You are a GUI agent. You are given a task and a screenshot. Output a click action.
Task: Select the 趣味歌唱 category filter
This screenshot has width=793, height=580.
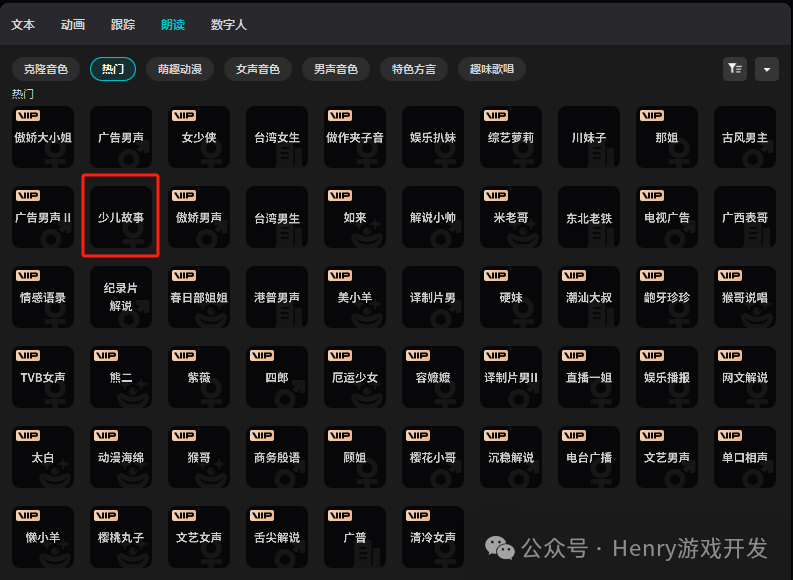[492, 69]
